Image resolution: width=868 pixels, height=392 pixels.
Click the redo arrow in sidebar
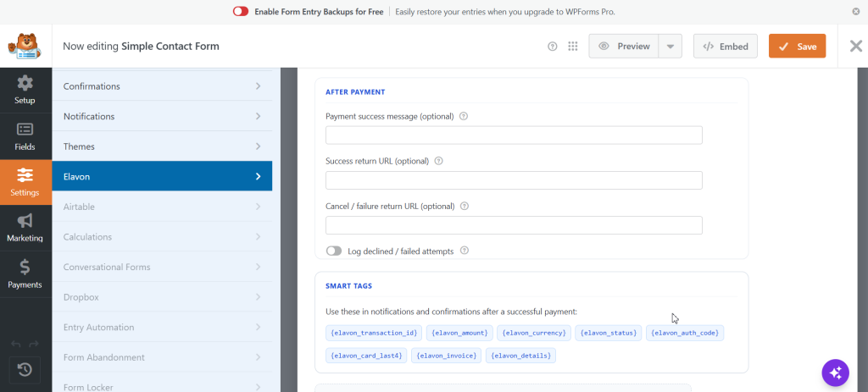34,344
